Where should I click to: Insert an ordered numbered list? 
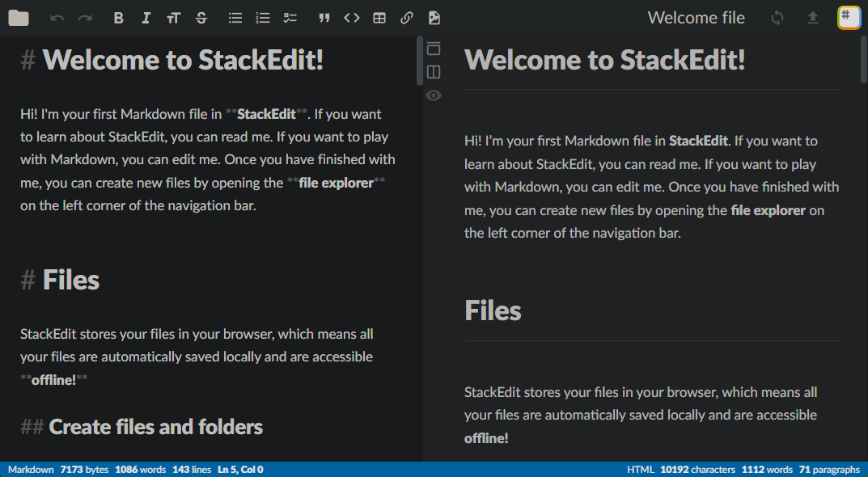pos(263,18)
